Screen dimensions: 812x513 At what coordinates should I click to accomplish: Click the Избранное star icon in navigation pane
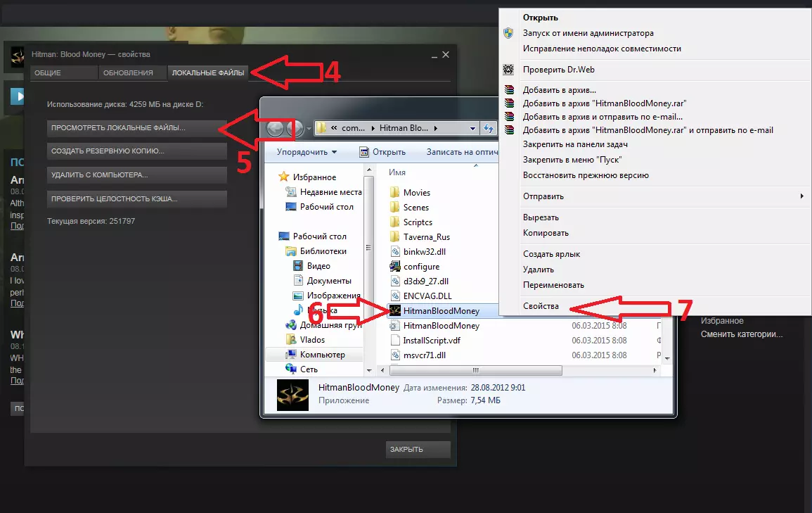[283, 177]
